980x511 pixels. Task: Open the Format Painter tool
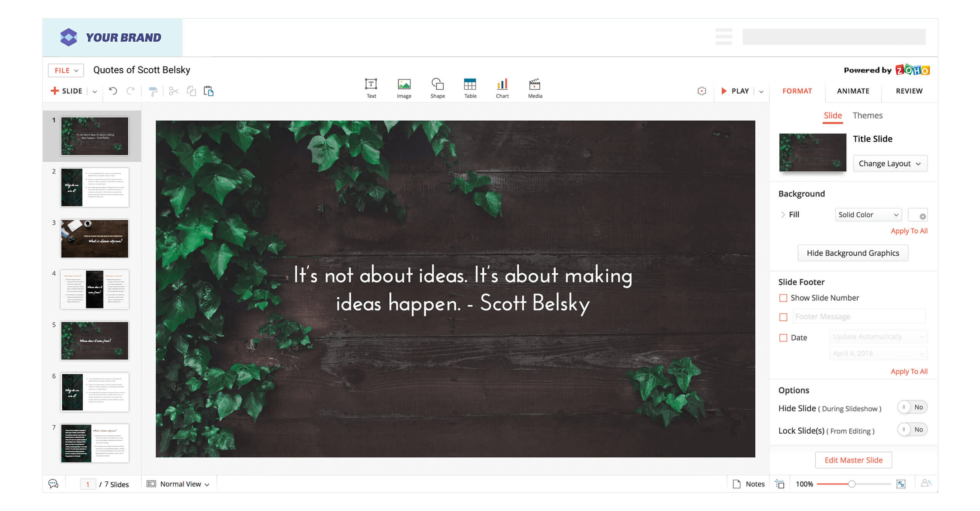[x=153, y=91]
